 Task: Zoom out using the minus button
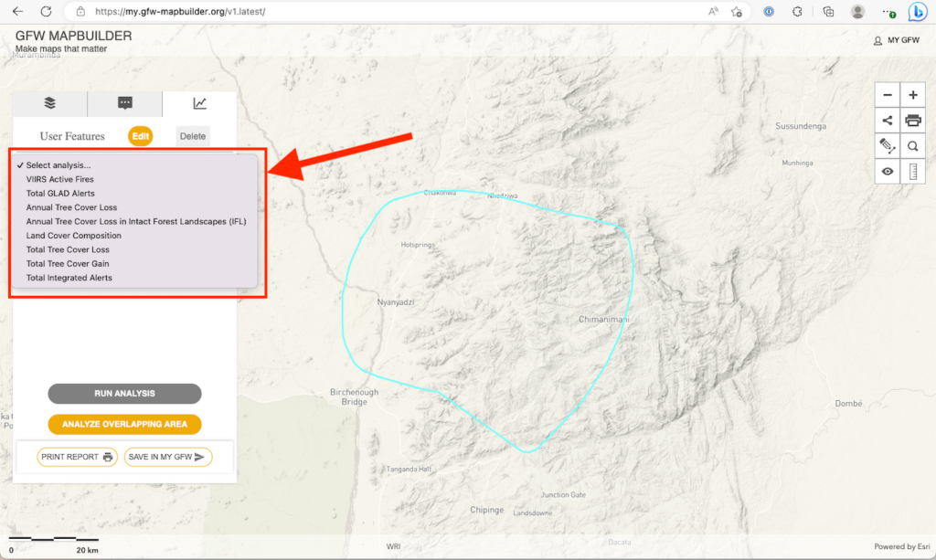tap(887, 94)
